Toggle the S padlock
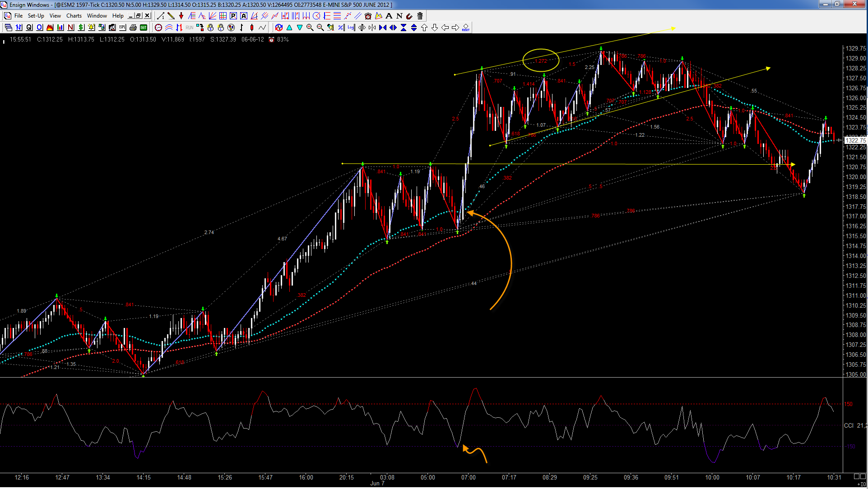 tap(210, 28)
